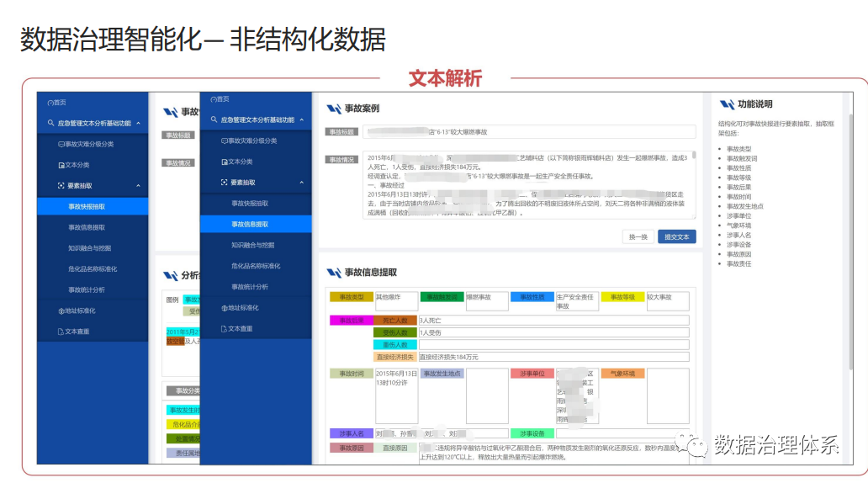Collapse 要素抽取 submenu chevron in back-left sidebar
The height and width of the screenshot is (483, 868).
click(x=139, y=186)
